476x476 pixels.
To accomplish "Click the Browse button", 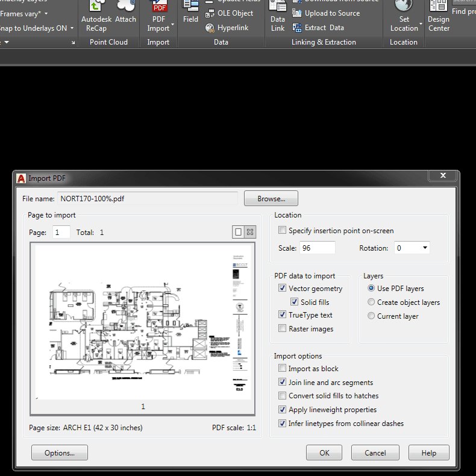I will pos(271,199).
